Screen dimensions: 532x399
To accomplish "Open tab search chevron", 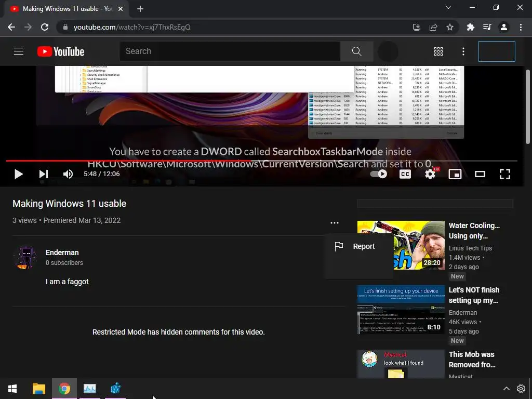I will tap(448, 7).
